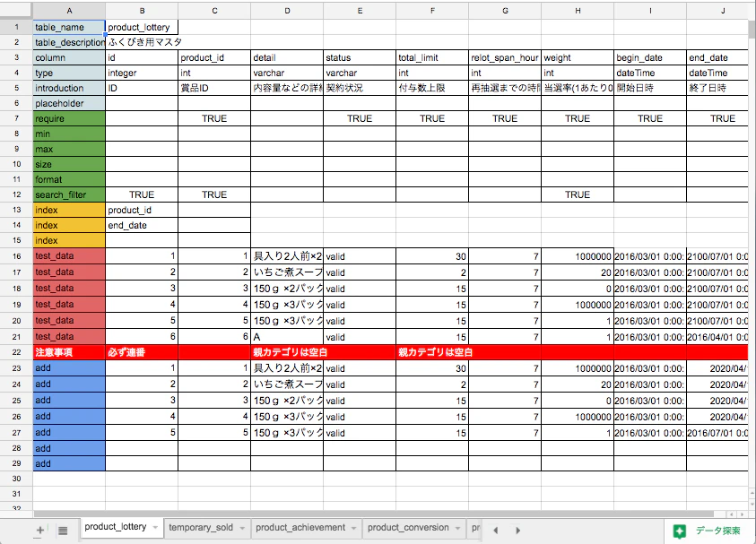Select the end_date column name cell
Viewport: 756px width, 544px height.
(717, 58)
